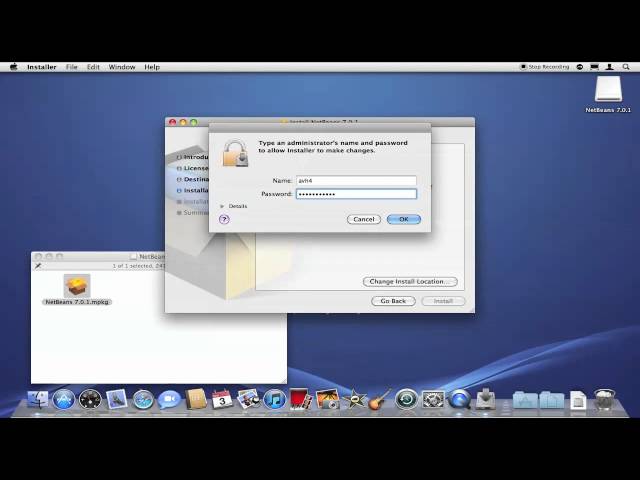
Task: Open the iCal calendar icon showing 3
Action: pos(222,399)
